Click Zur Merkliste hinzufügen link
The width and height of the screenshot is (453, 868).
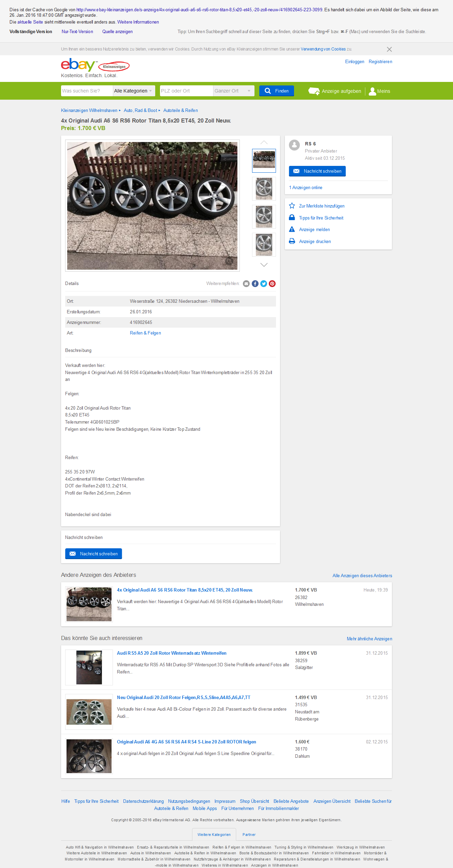[x=322, y=206]
